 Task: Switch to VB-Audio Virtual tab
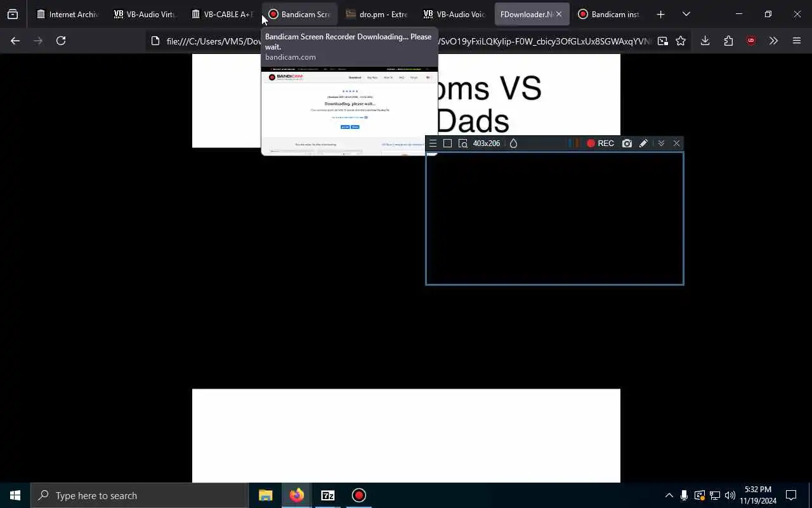pos(145,14)
